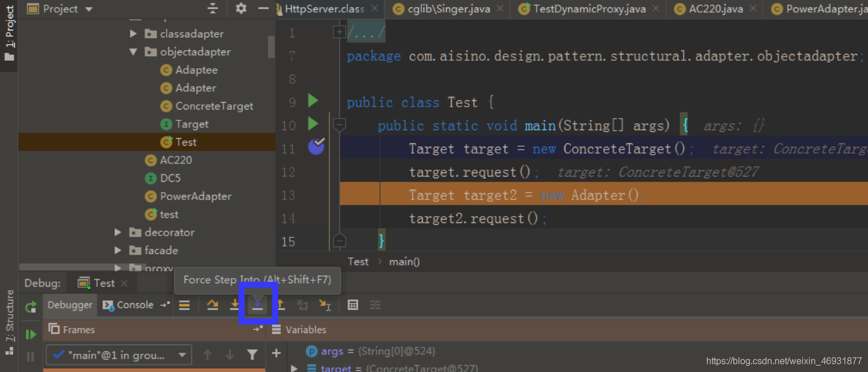Collapse the main method fold on line 10
The height and width of the screenshot is (372, 868).
[x=339, y=124]
